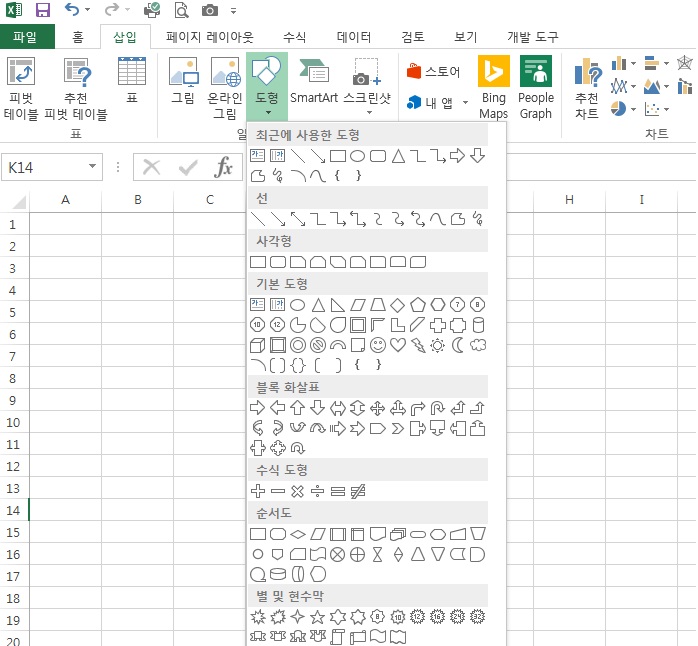
Task: Select the division sign in 수식 도형
Action: (x=317, y=492)
